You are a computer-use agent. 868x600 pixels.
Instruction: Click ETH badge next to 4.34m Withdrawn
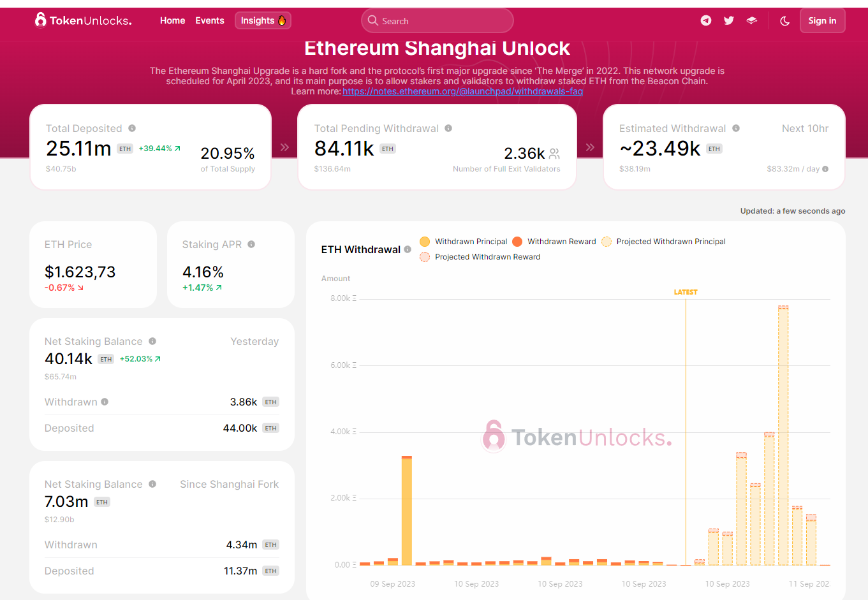pyautogui.click(x=271, y=545)
